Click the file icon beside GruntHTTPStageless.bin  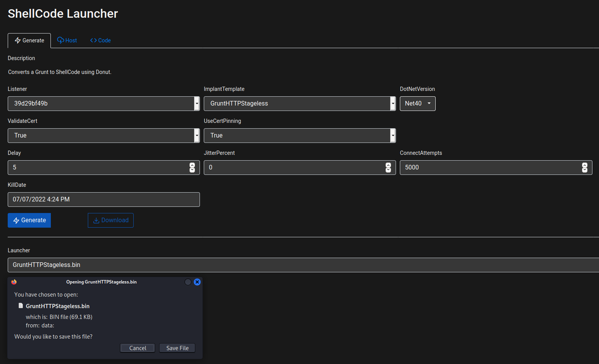point(21,306)
